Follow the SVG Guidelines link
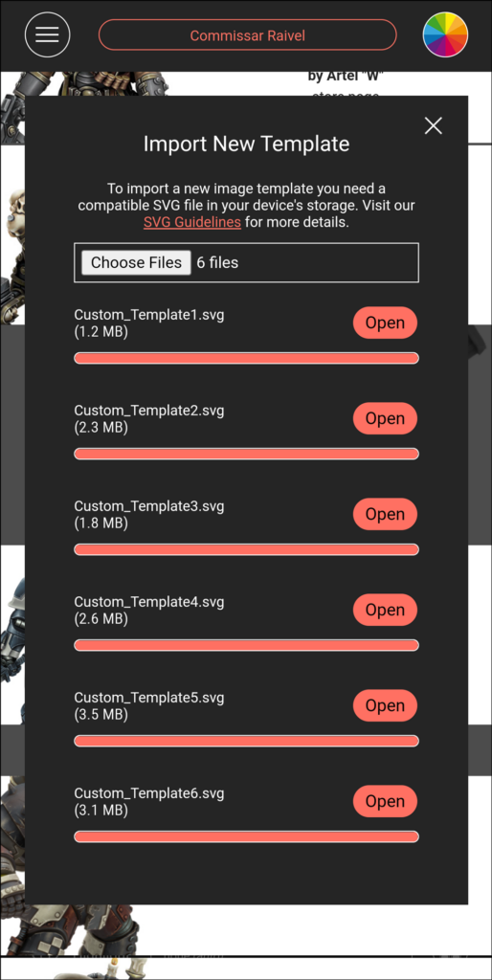The image size is (492, 980). click(x=192, y=222)
